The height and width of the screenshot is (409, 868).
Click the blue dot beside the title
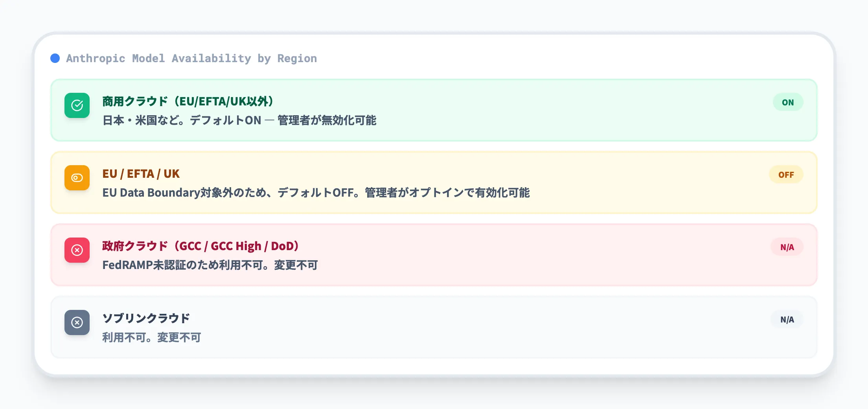click(x=55, y=58)
